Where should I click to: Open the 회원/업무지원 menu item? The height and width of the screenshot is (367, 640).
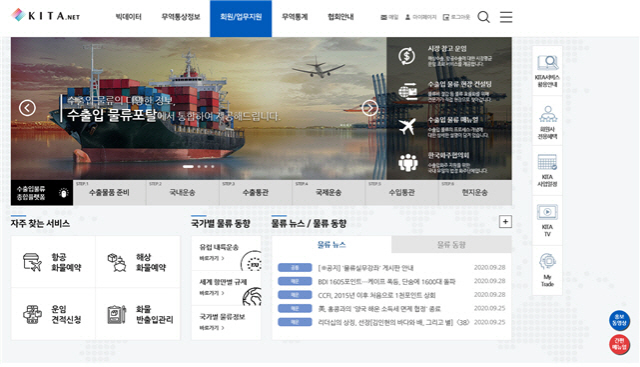[x=241, y=17]
